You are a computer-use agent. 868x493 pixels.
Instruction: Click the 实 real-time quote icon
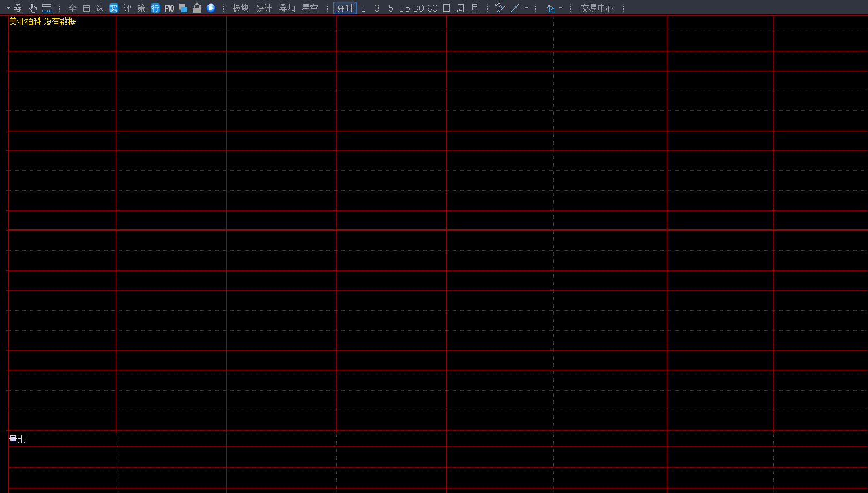coord(113,8)
